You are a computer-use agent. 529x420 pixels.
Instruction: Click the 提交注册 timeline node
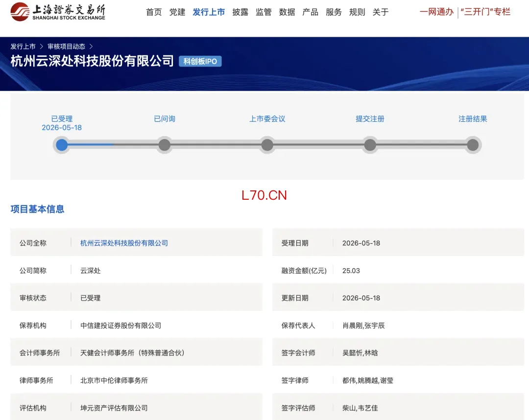(x=370, y=145)
